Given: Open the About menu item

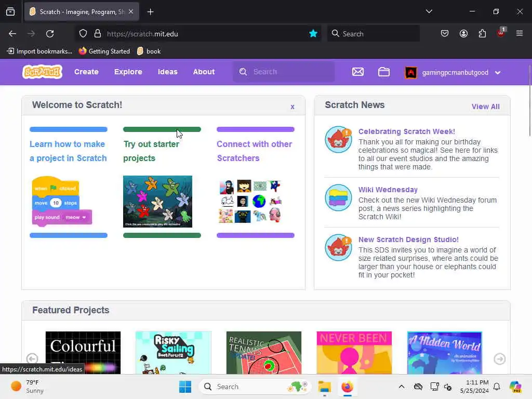Looking at the screenshot, I should click(204, 72).
